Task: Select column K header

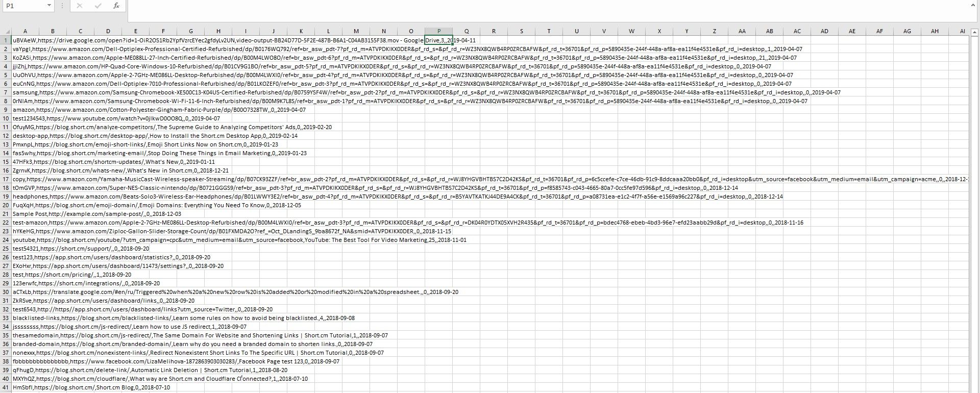Action: [301, 31]
